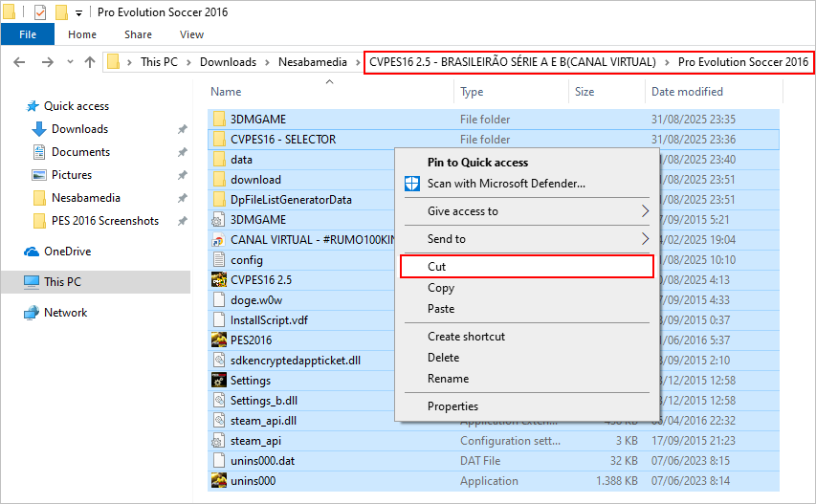Viewport: 816px width, 504px height.
Task: Click the data folder icon
Action: click(x=219, y=160)
